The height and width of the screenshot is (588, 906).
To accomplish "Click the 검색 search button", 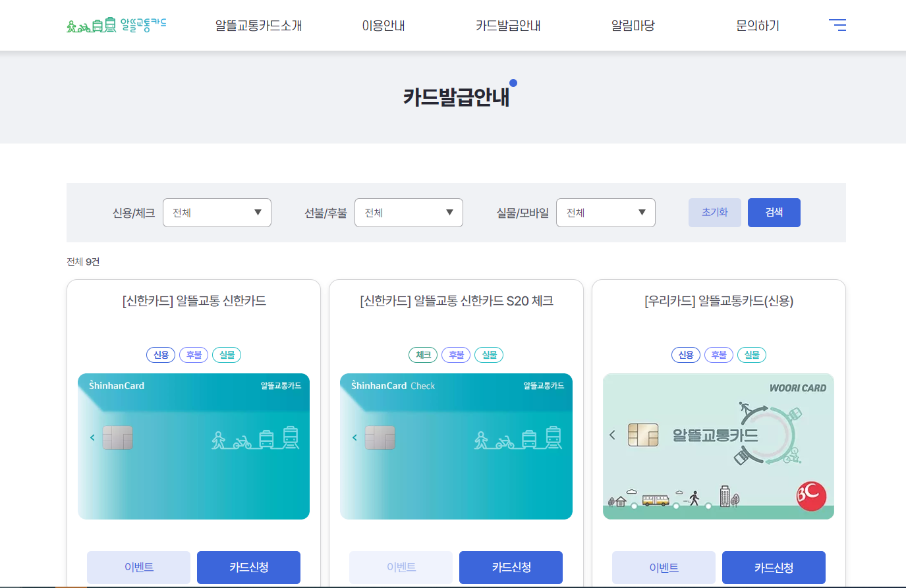I will pyautogui.click(x=774, y=213).
